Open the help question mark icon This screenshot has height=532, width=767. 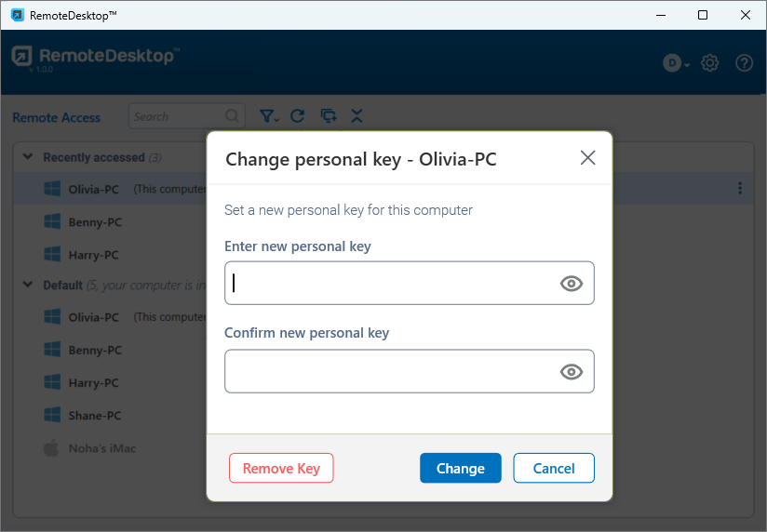744,63
